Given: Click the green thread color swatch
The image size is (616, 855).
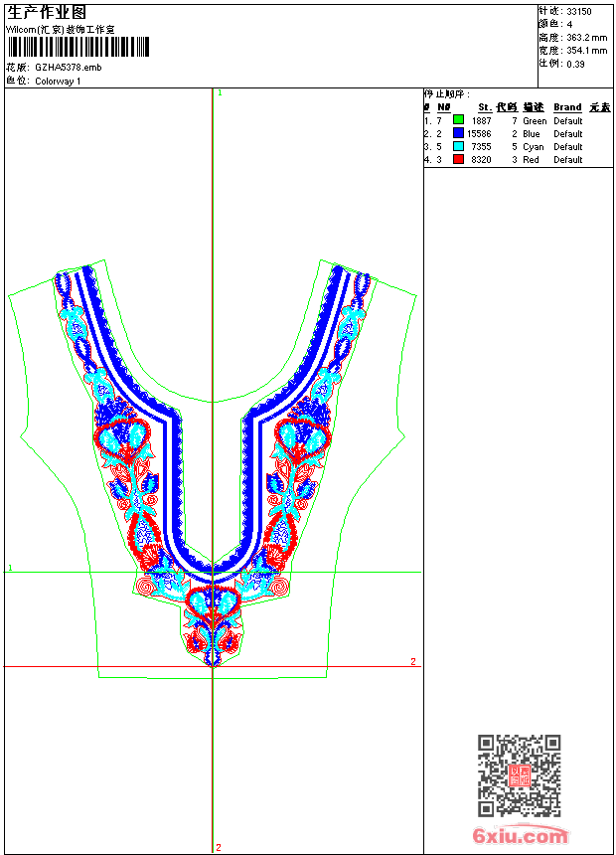Looking at the screenshot, I should click(458, 120).
